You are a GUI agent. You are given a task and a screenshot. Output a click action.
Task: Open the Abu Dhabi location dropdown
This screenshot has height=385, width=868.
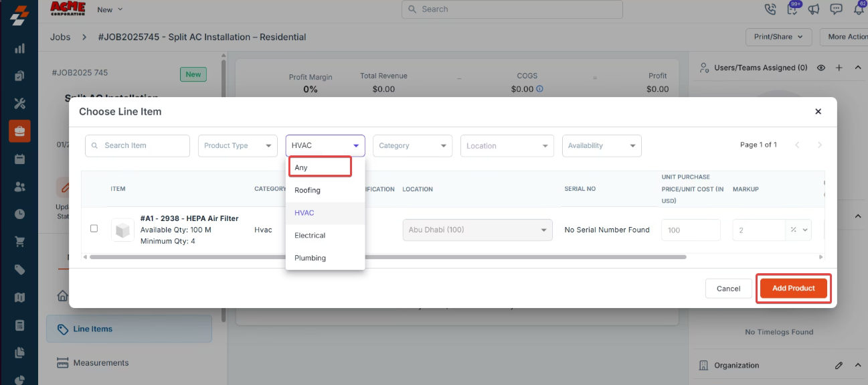click(x=477, y=230)
